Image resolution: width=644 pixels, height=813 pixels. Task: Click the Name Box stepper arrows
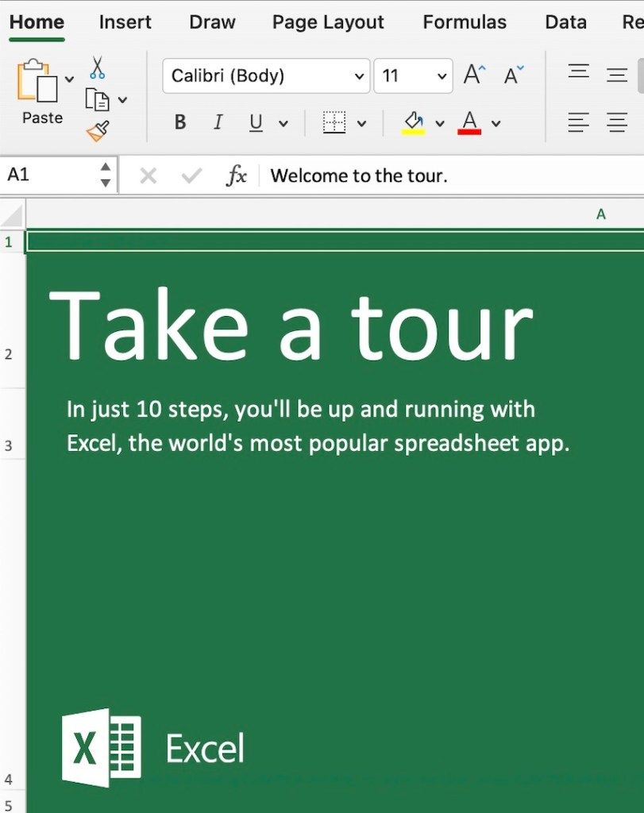point(106,175)
